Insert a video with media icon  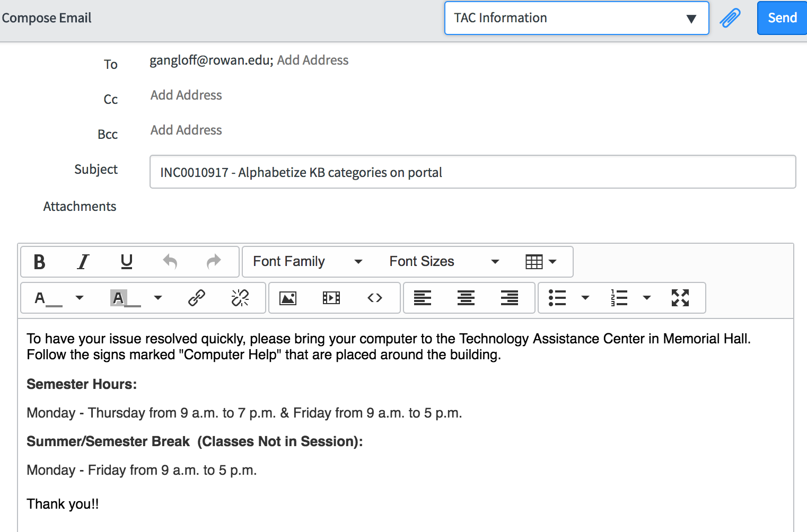click(331, 298)
